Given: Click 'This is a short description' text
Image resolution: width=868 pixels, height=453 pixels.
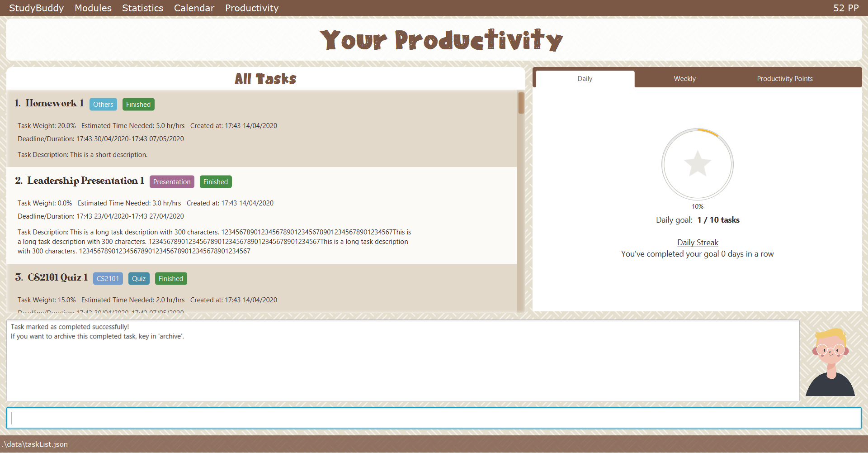Looking at the screenshot, I should coord(108,155).
